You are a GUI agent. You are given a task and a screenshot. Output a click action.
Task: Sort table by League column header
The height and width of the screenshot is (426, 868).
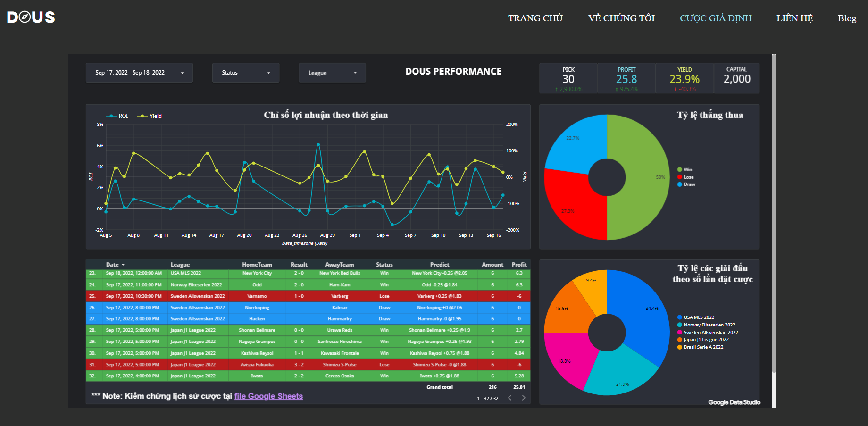click(x=180, y=265)
